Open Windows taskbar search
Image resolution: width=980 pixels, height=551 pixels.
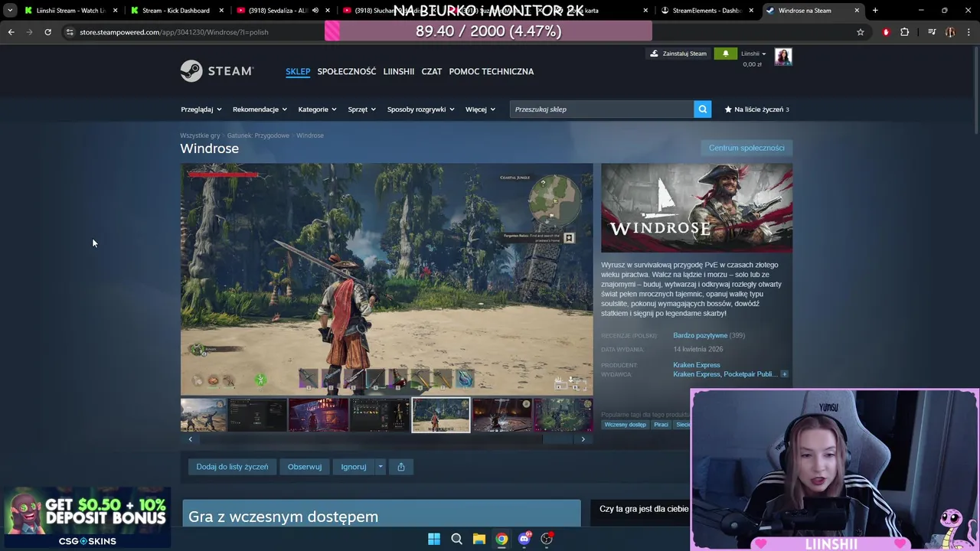coord(456,539)
